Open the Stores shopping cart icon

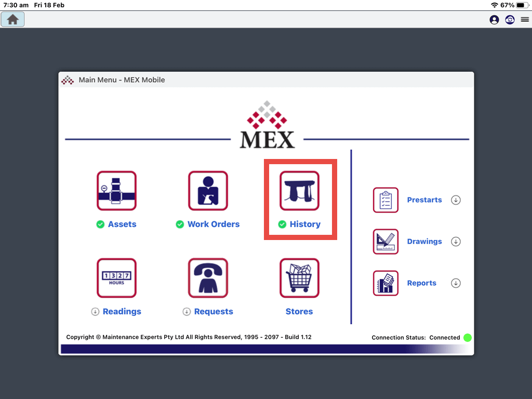coord(300,278)
